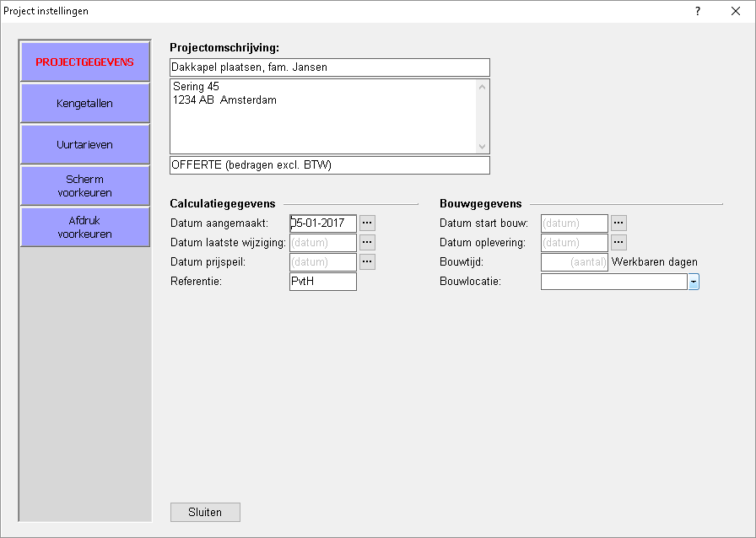Expand the Bouwlocatie dropdown
Image resolution: width=756 pixels, height=538 pixels.
[x=694, y=282]
